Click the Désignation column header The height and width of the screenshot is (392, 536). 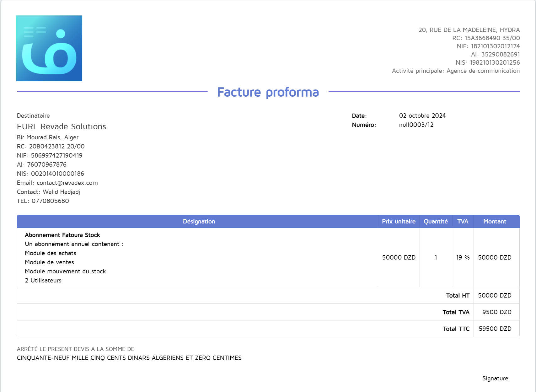(199, 221)
